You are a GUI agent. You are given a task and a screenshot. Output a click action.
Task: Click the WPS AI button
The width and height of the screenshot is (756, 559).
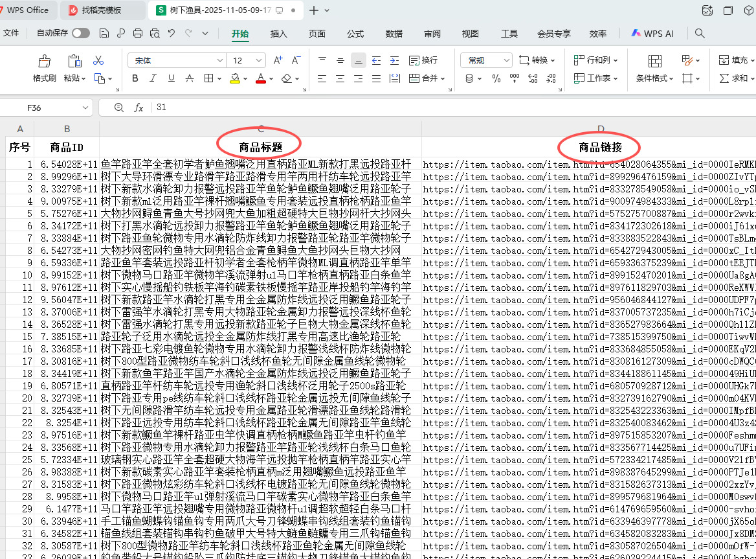click(x=652, y=34)
